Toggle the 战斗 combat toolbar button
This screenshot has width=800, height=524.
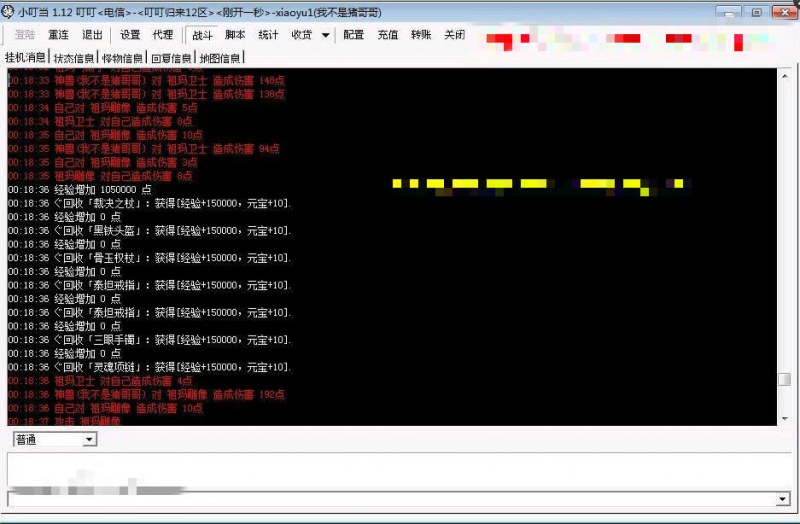(202, 35)
